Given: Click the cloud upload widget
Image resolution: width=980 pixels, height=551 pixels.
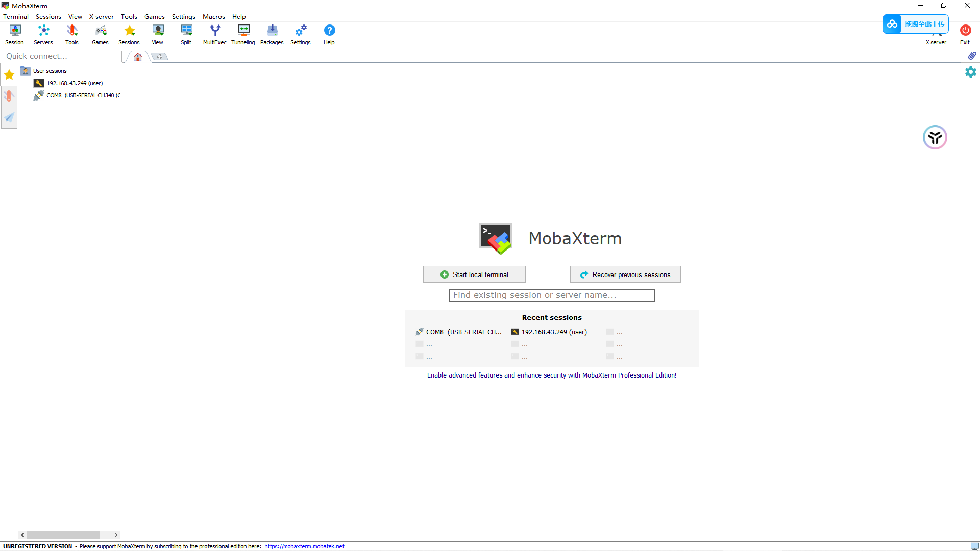Looking at the screenshot, I should (916, 24).
